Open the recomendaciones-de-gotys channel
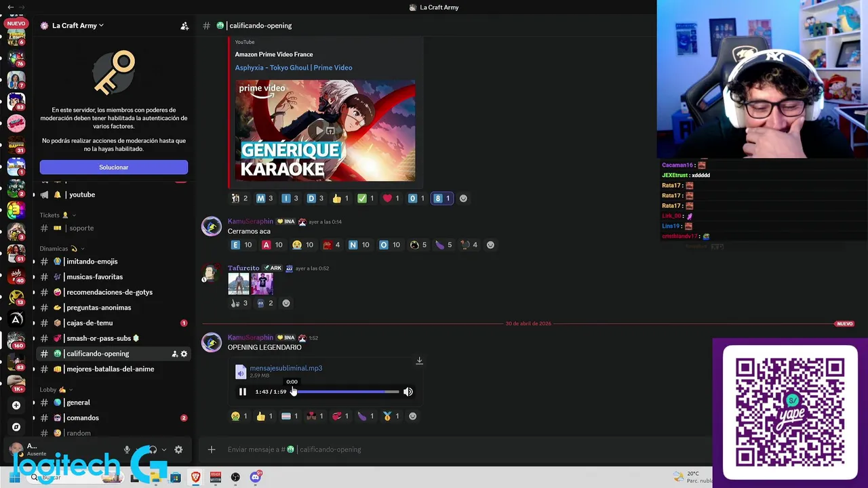The width and height of the screenshot is (868, 488). (109, 292)
